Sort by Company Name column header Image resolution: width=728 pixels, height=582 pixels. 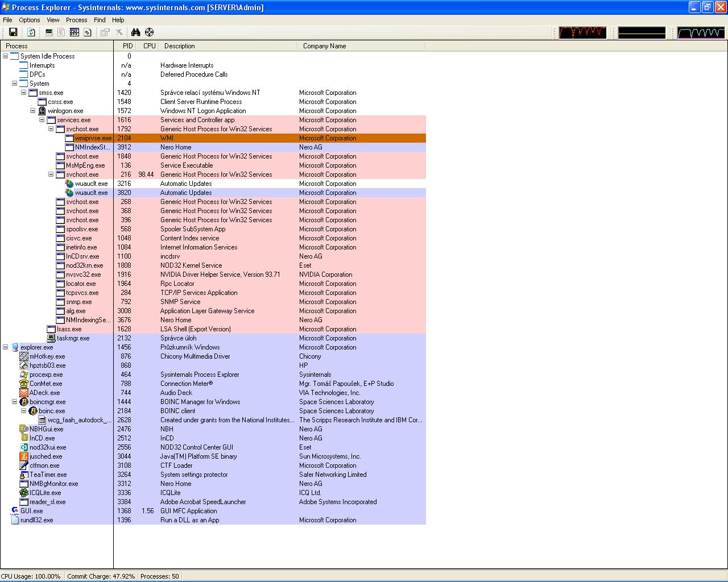click(324, 46)
